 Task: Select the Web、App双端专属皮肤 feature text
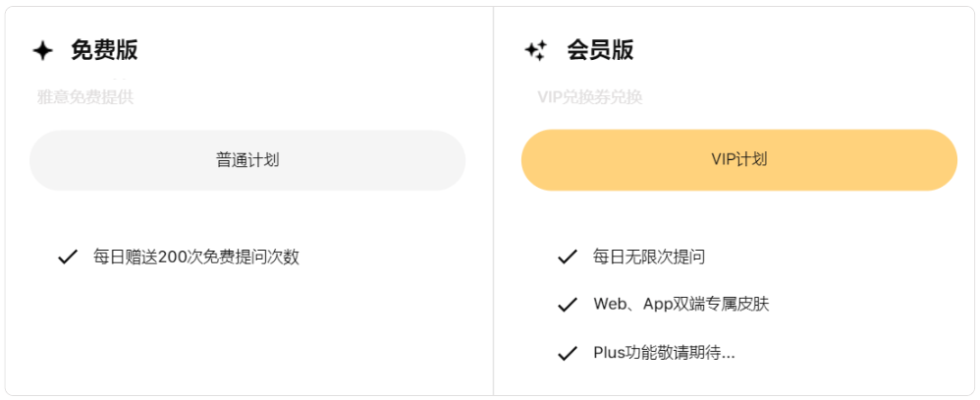[681, 305]
